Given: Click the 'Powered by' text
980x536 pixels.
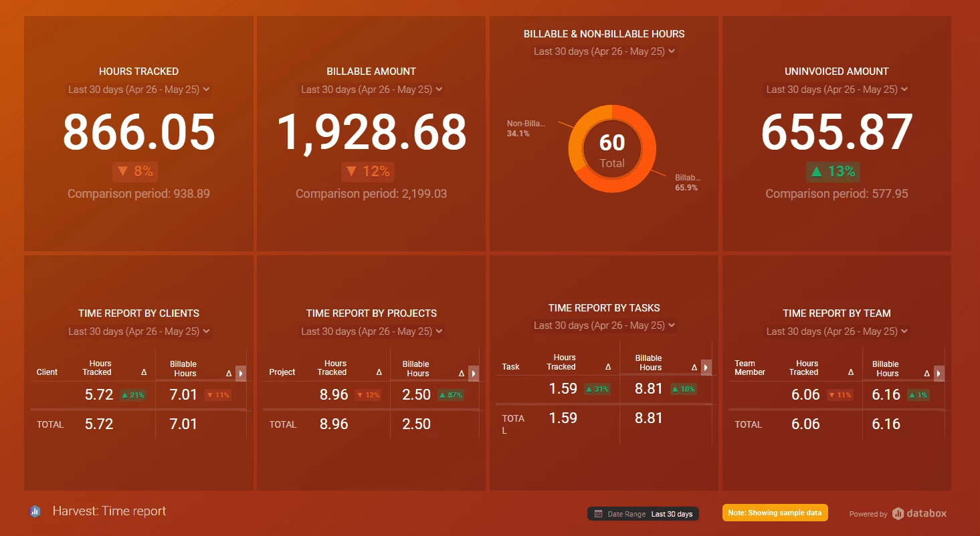Looking at the screenshot, I should click(x=868, y=514).
